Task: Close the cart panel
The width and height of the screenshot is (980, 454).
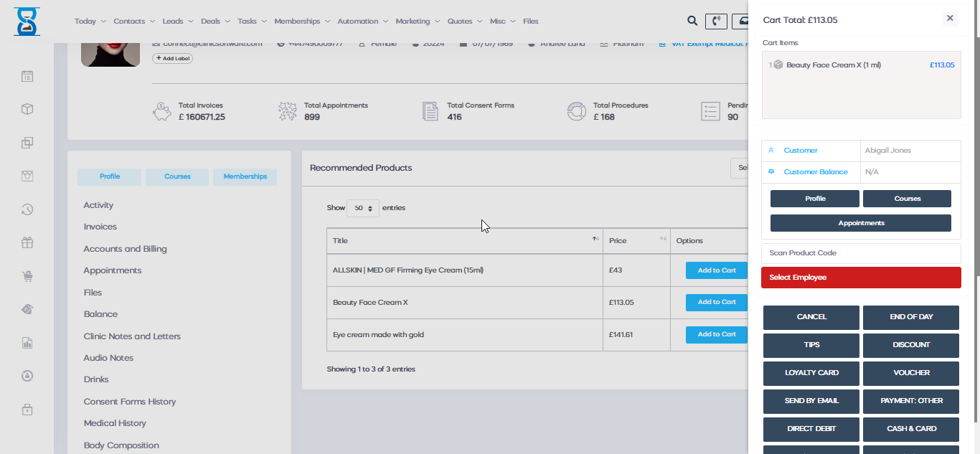Action: [950, 19]
